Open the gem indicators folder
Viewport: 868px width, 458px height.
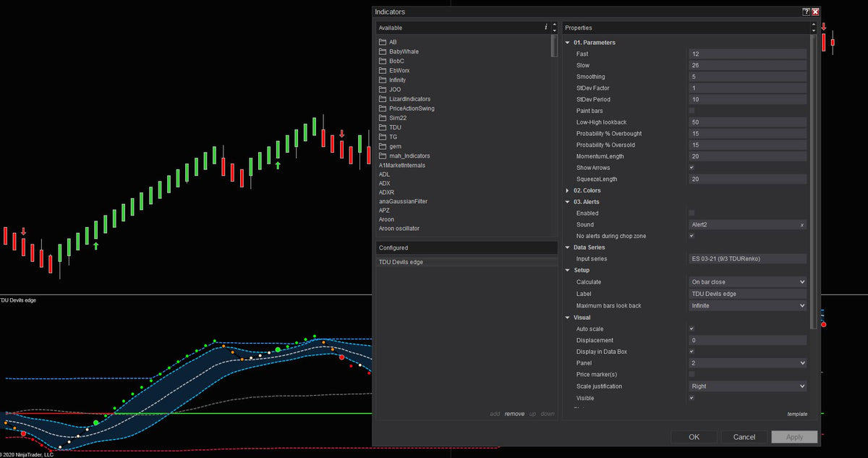(x=393, y=145)
